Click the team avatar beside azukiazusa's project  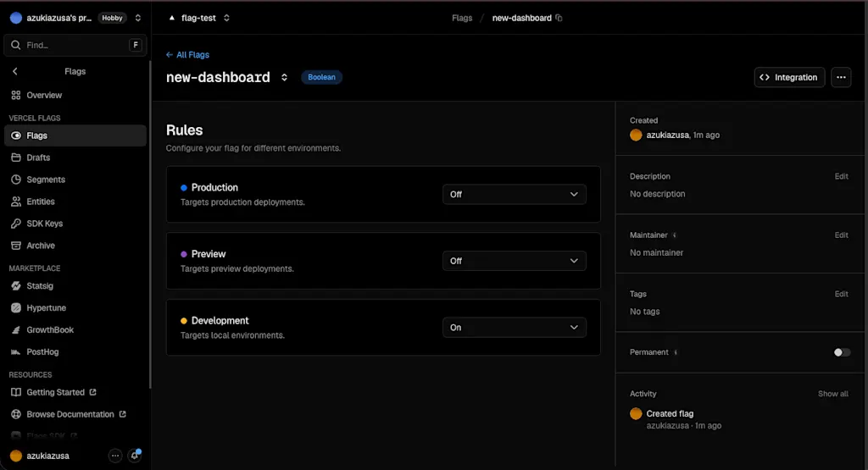coord(16,18)
